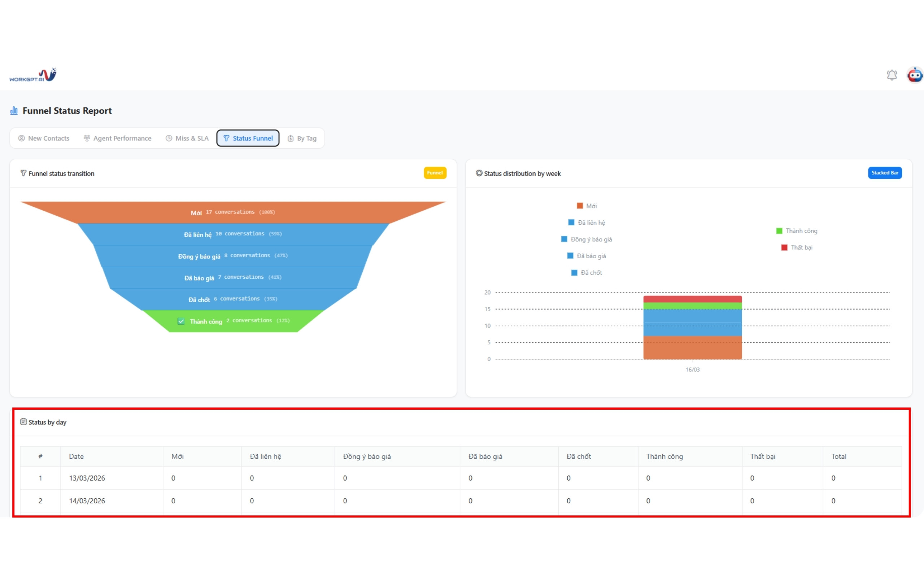This screenshot has height=577, width=924.
Task: Click the yellow Funnel badge
Action: coord(435,173)
